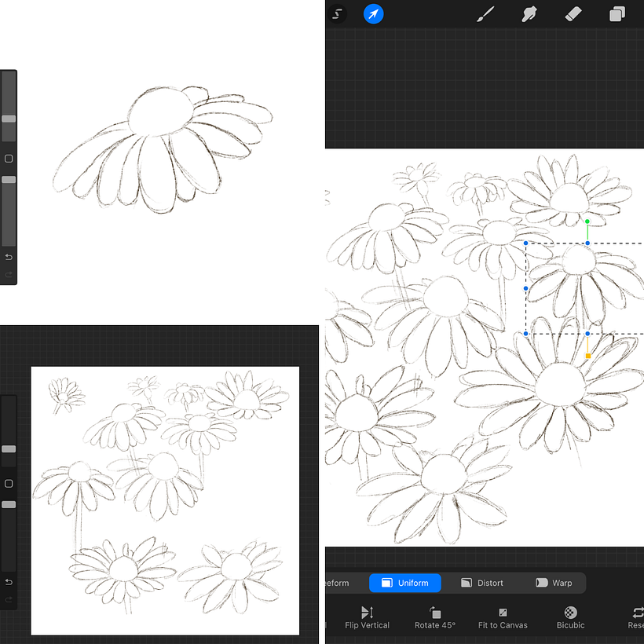Reset the transform

tap(636, 617)
